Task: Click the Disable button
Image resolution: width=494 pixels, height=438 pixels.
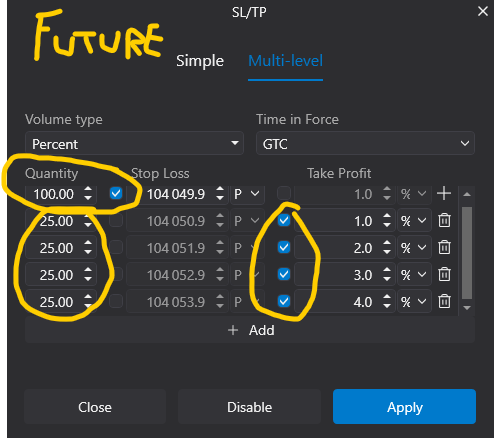Action: 249,407
